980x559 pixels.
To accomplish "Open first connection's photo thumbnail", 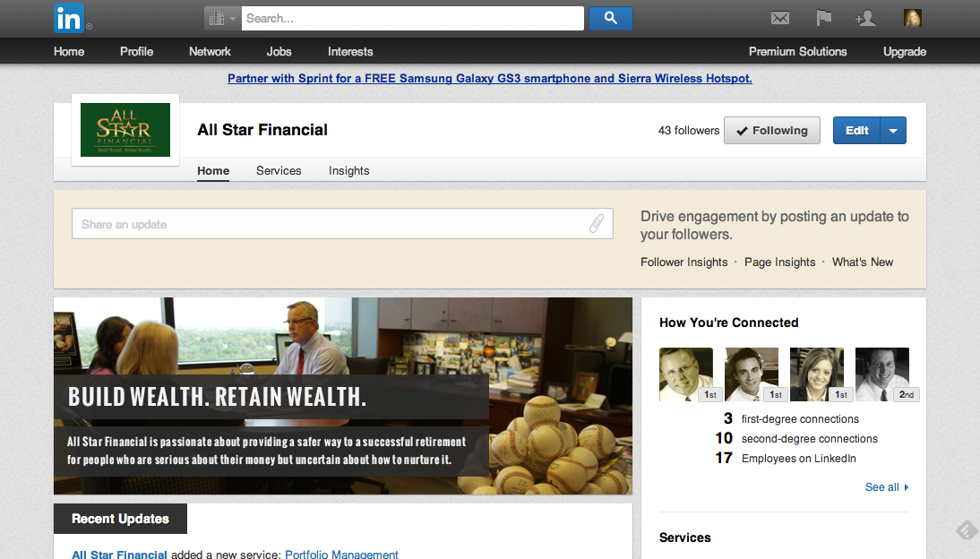I will (x=686, y=374).
